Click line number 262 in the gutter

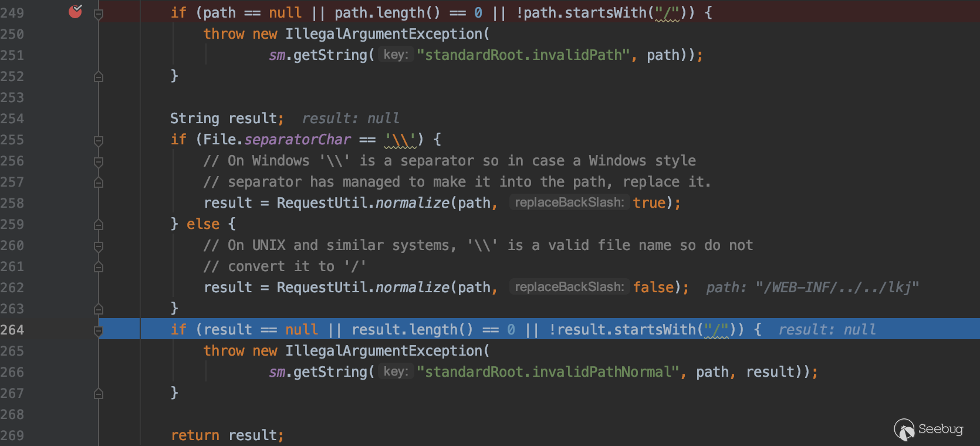(x=12, y=288)
